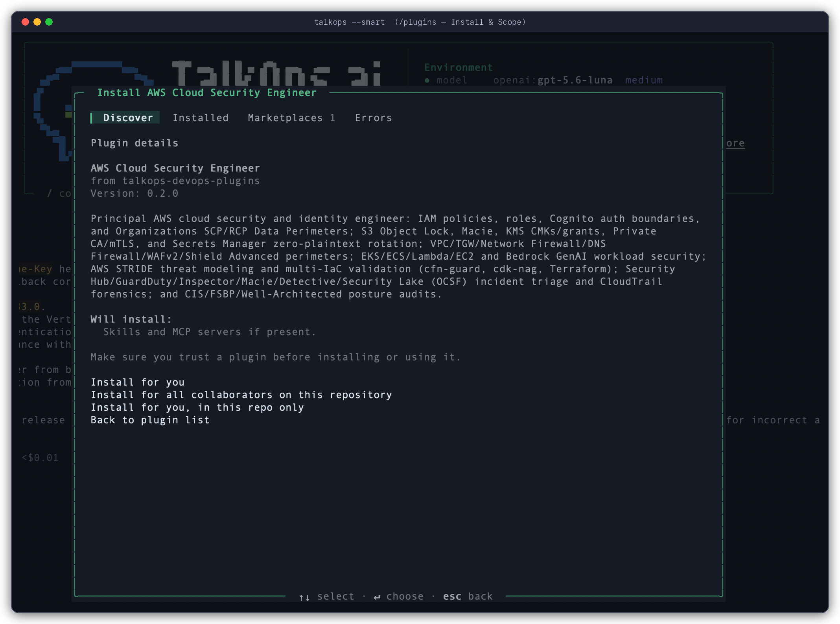Viewport: 840px width, 624px height.
Task: Switch to the Errors tab
Action: [373, 118]
